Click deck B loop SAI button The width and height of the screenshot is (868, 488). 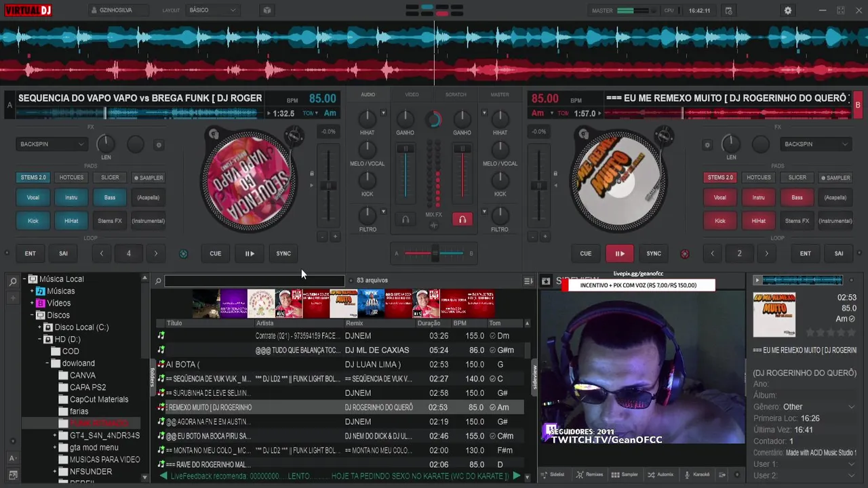point(839,253)
